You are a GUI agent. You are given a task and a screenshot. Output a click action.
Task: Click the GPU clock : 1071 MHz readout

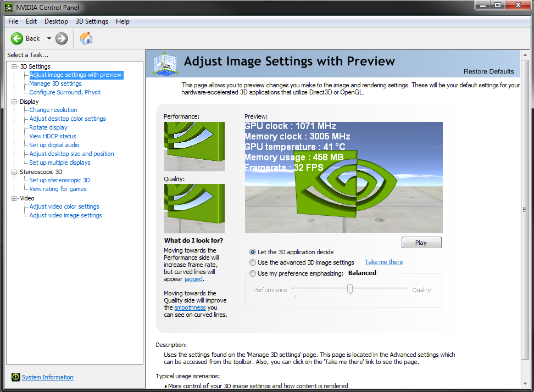(291, 126)
